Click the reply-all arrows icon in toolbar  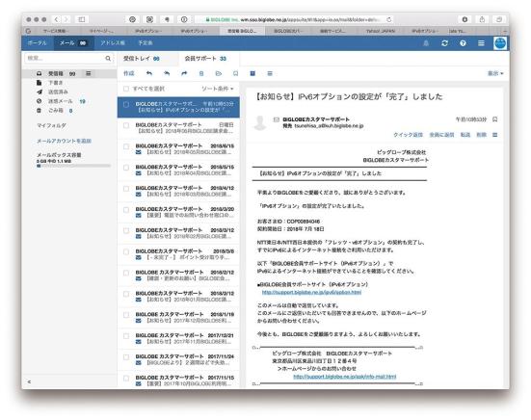167,73
